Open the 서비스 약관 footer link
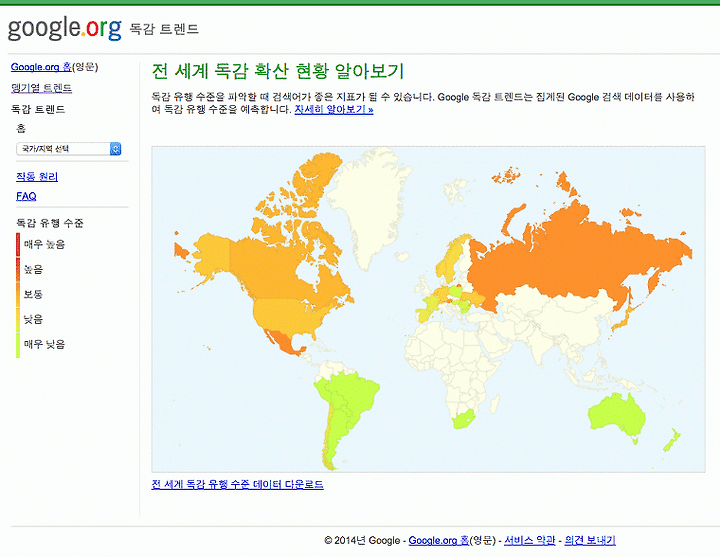This screenshot has width=720, height=557. 530,540
